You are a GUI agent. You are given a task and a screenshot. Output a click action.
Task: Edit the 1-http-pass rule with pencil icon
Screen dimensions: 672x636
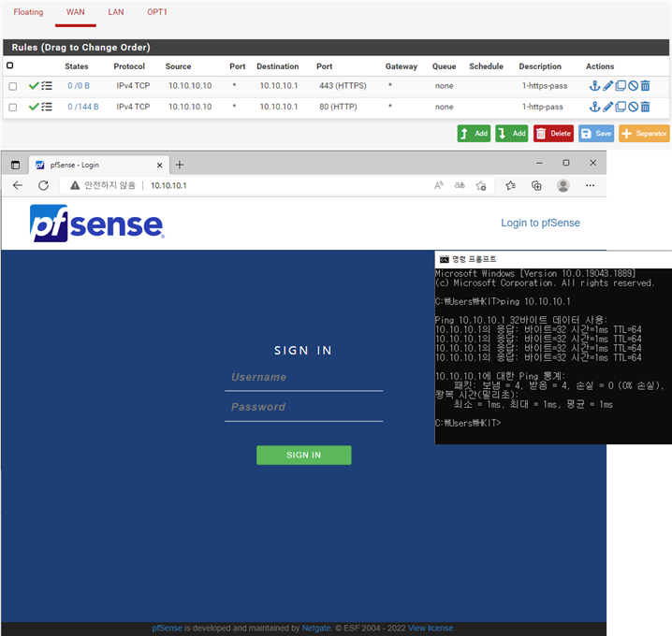click(607, 107)
